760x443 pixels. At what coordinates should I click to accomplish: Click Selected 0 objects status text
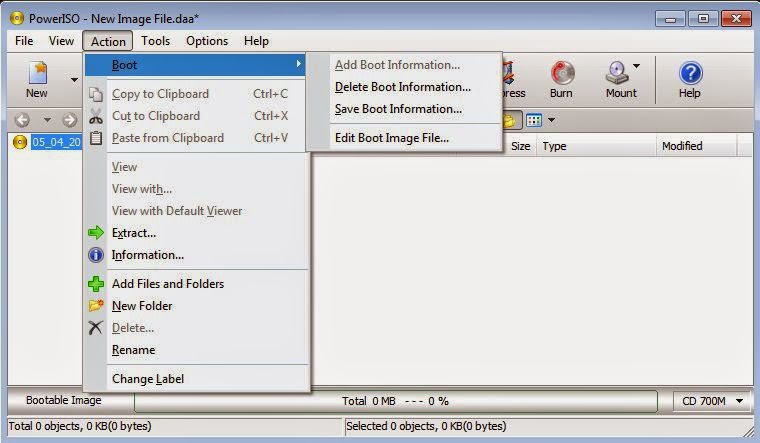click(426, 426)
